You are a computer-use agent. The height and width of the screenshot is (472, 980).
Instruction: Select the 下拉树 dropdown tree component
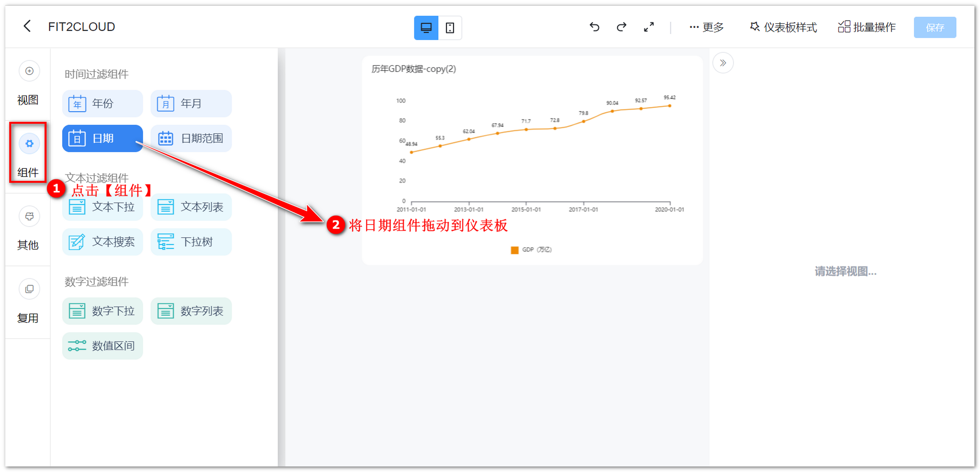click(191, 241)
